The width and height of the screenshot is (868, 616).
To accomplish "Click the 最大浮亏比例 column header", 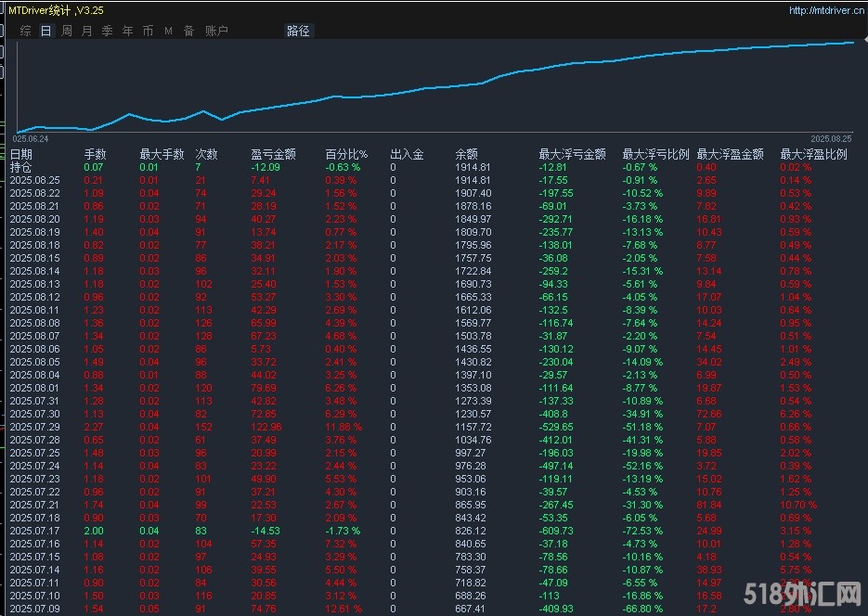I will pos(655,155).
